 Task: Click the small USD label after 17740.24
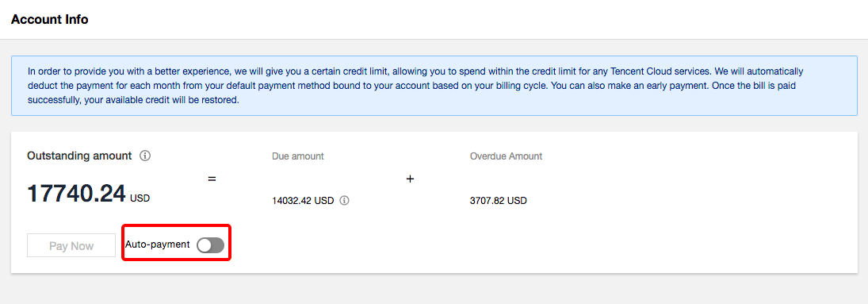click(x=140, y=198)
